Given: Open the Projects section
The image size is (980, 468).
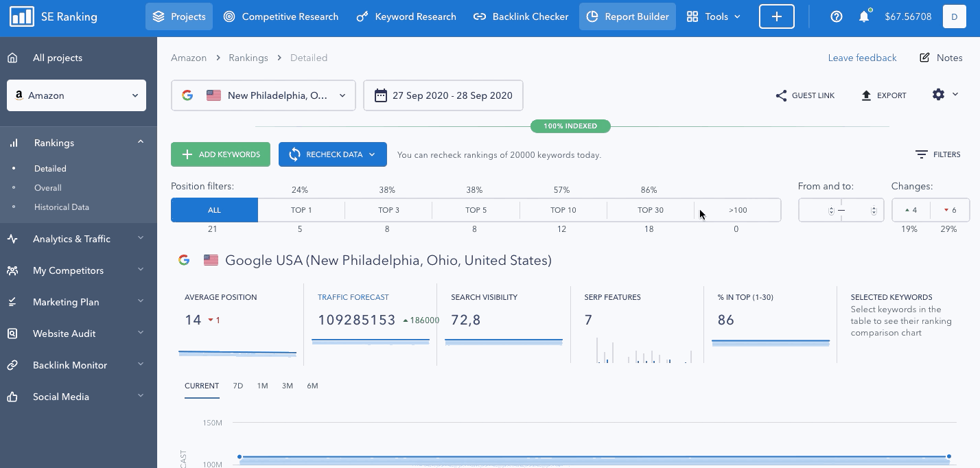Looking at the screenshot, I should coord(179,16).
